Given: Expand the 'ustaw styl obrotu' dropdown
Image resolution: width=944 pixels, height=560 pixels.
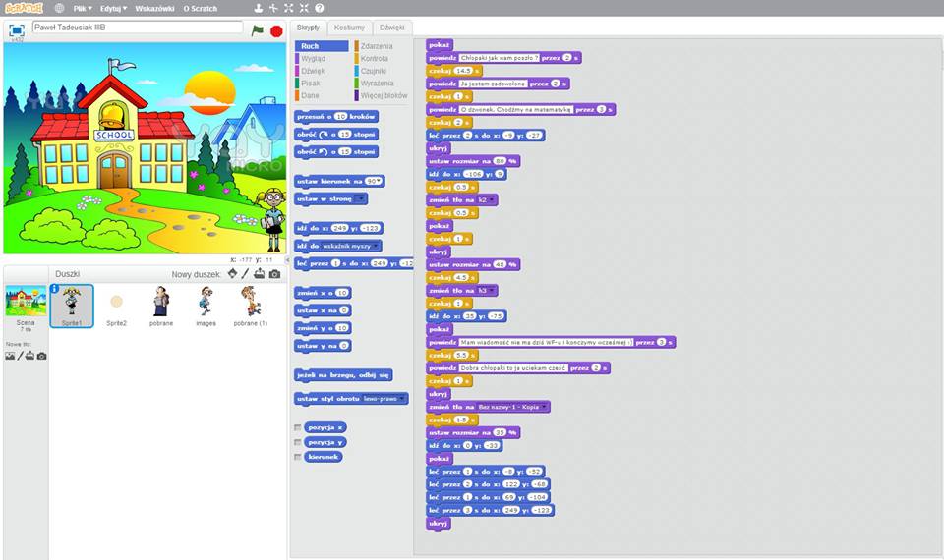Looking at the screenshot, I should click(x=402, y=399).
